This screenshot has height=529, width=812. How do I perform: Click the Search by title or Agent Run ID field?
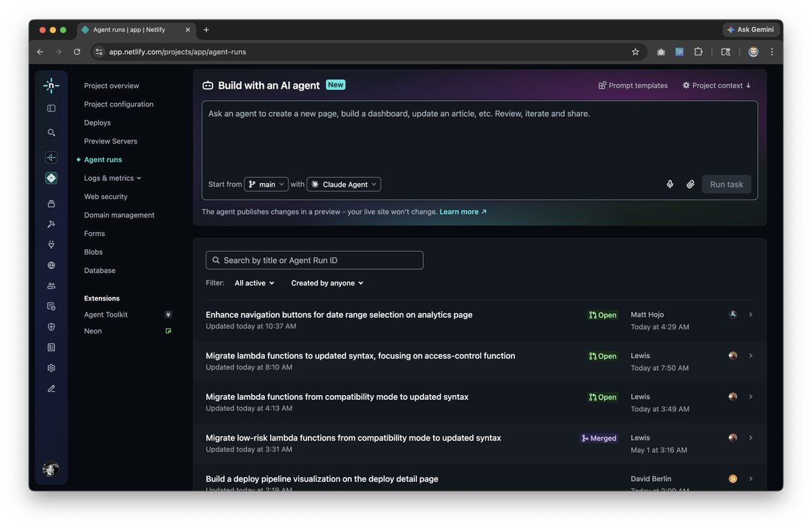[x=315, y=260]
